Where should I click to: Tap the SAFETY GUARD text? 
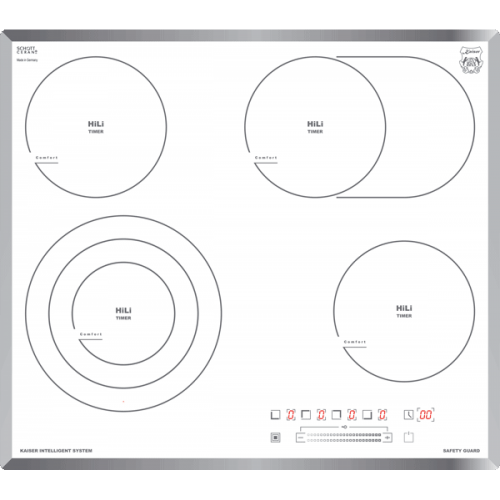point(461,450)
